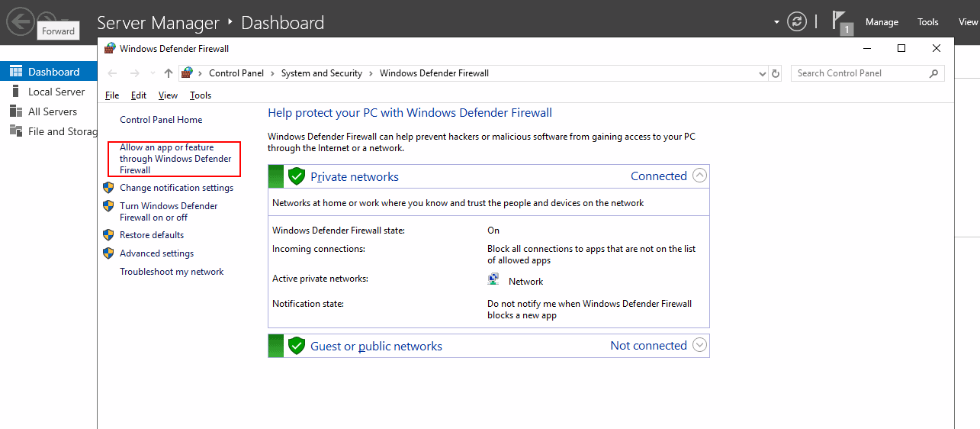The width and height of the screenshot is (980, 429).
Task: Click green shield icon on Private networks
Action: click(297, 176)
